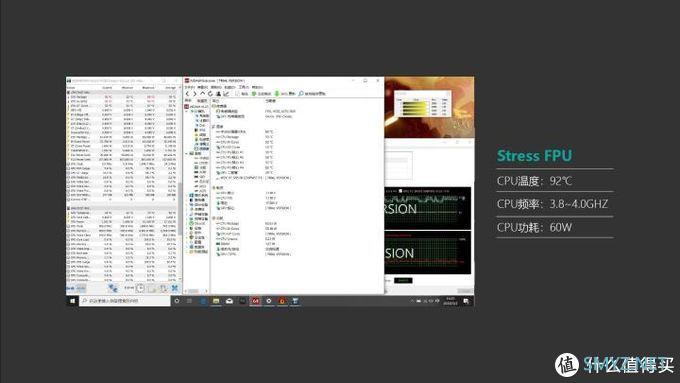Image resolution: width=680 pixels, height=383 pixels.
Task: Open AIDA64 from the taskbar 64 icon
Action: pyautogui.click(x=255, y=301)
